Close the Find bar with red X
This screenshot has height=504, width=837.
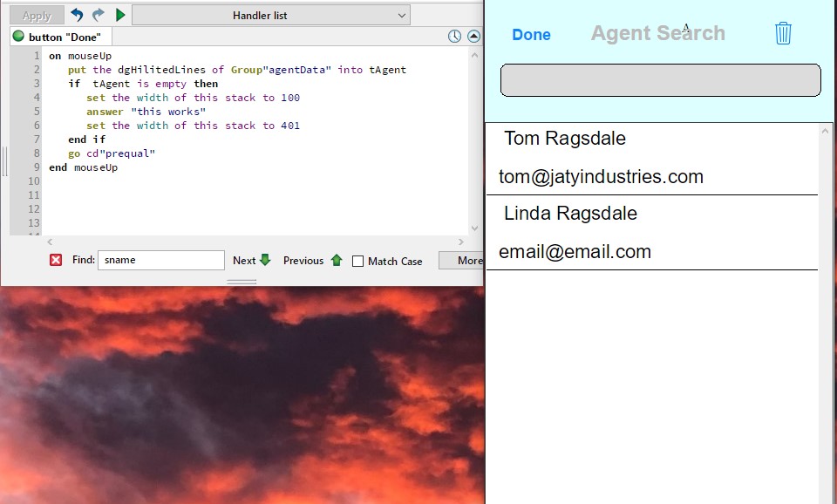click(x=56, y=260)
